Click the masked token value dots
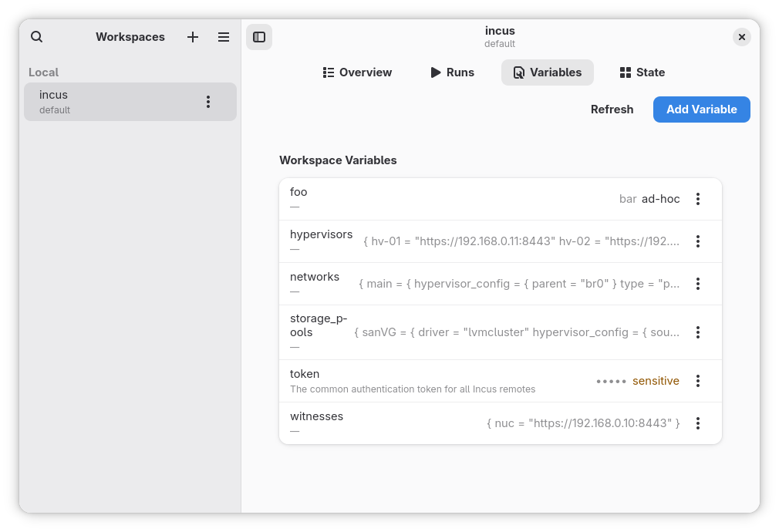 (611, 382)
